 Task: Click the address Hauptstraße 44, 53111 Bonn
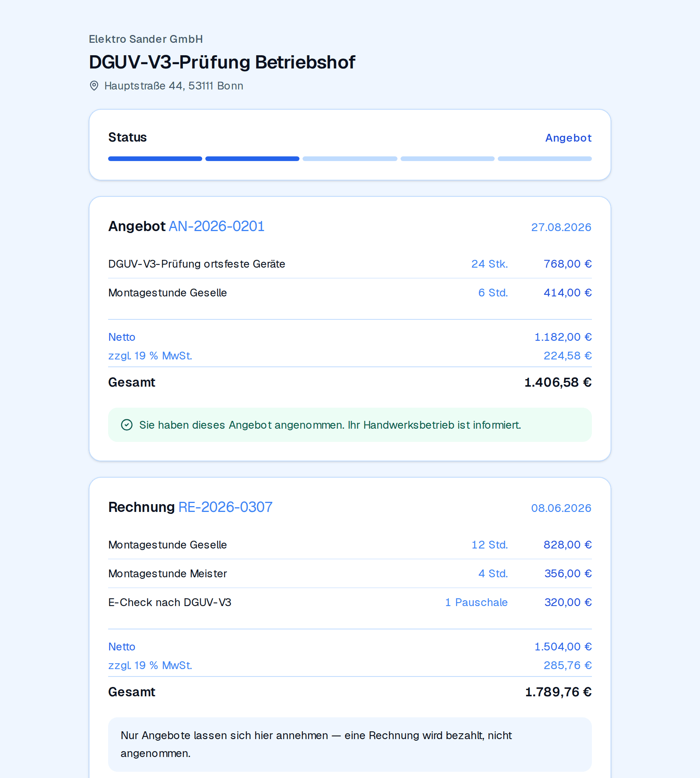point(174,86)
